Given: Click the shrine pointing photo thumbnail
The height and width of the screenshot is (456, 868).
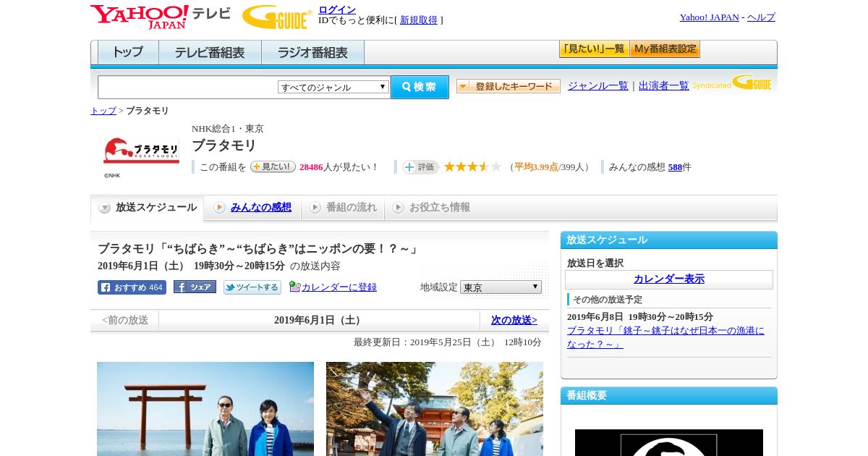Looking at the screenshot, I should (x=435, y=409).
